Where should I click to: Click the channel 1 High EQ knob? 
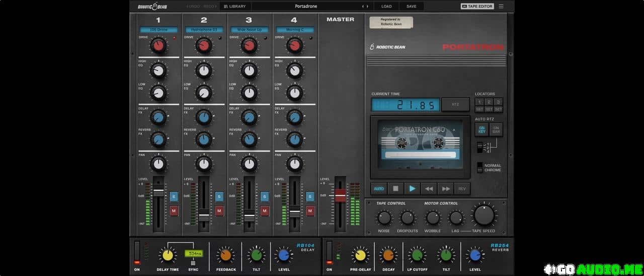(158, 71)
